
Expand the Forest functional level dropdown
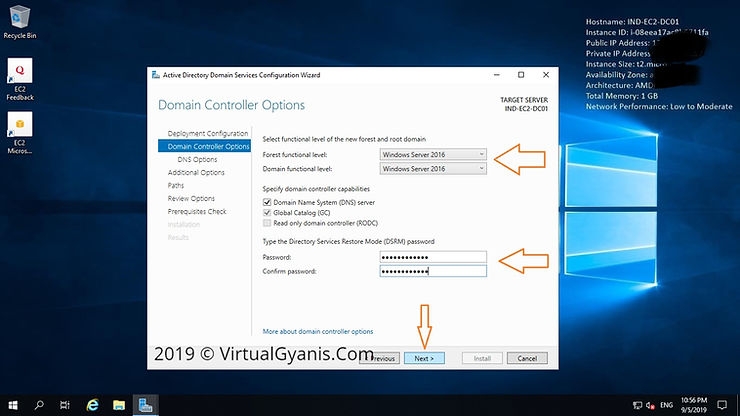[x=433, y=154]
